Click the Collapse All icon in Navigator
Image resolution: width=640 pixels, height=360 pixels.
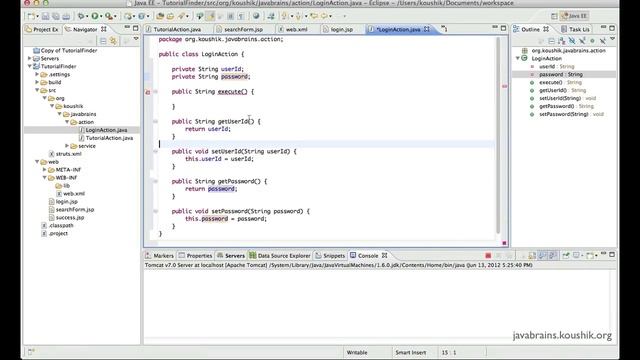click(x=103, y=40)
